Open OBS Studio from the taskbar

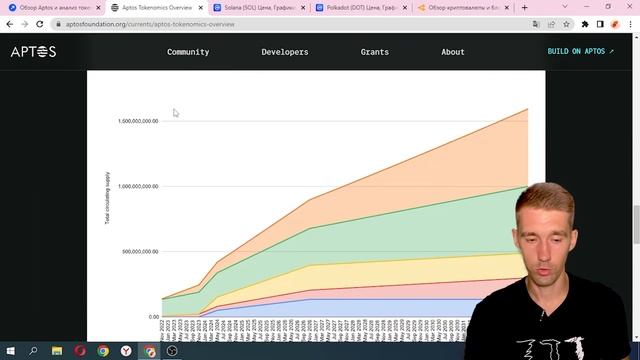tap(172, 351)
